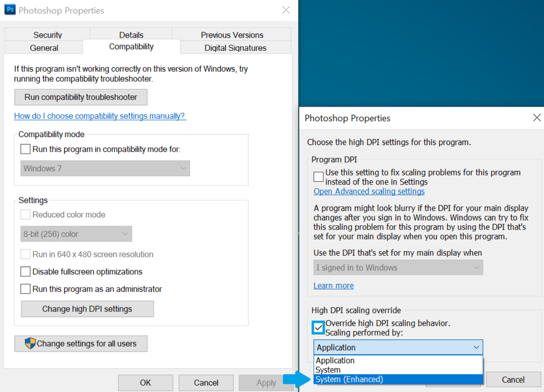Toggle Reduced color mode checkbox
Image resolution: width=544 pixels, height=392 pixels.
[26, 215]
